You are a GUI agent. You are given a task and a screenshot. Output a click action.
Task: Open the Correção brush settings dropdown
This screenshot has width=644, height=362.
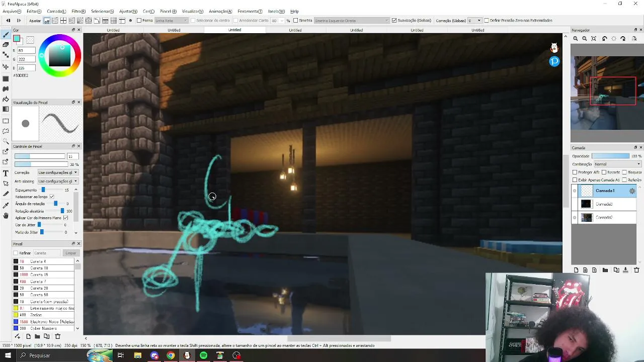click(58, 172)
